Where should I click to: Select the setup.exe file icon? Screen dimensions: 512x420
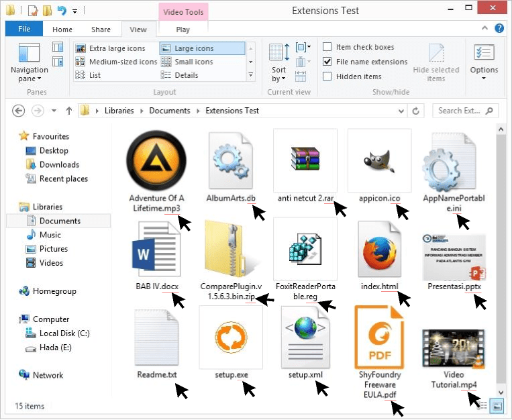point(231,337)
